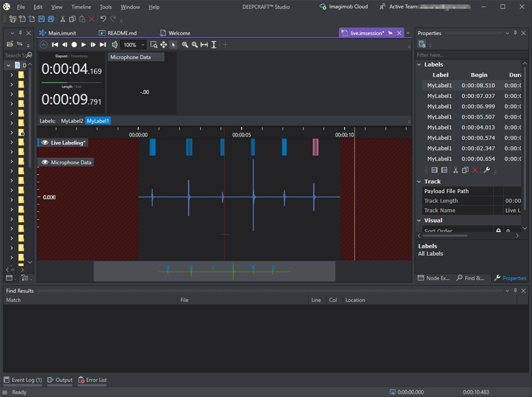The height and width of the screenshot is (397, 532).
Task: Click the undo arrow in the main toolbar
Action: (x=103, y=19)
